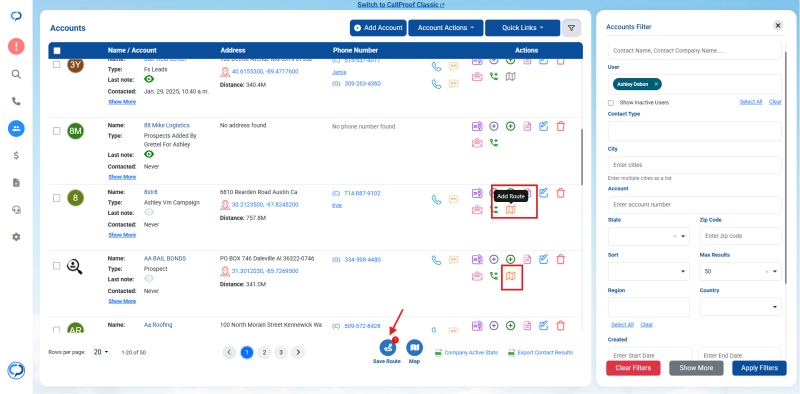
Task: Click the Apply Filters button
Action: coord(759,368)
